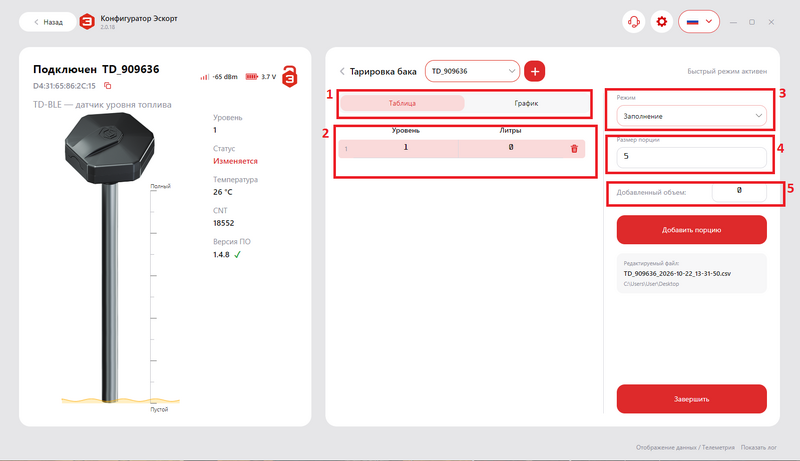Click the Размер порции input field
Screen dimensions: 800x461
click(691, 157)
